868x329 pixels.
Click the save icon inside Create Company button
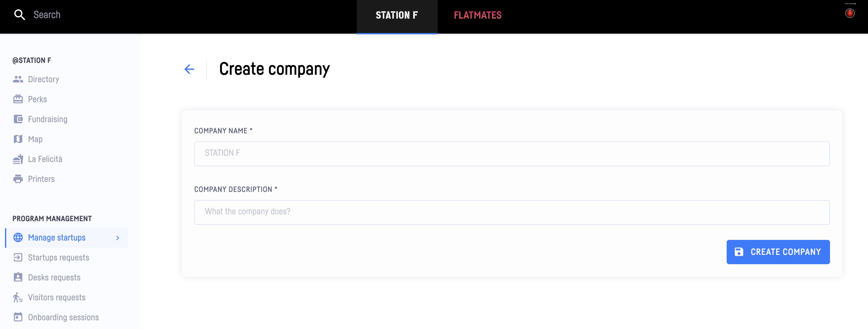click(x=739, y=252)
